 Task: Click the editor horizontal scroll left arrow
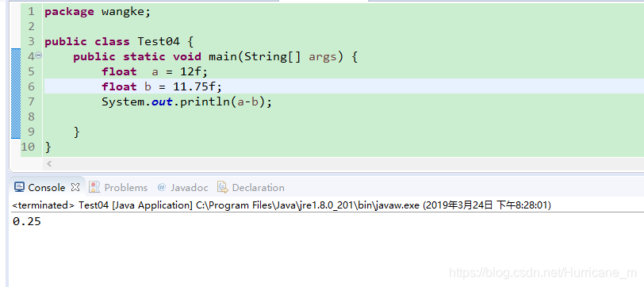[49, 164]
